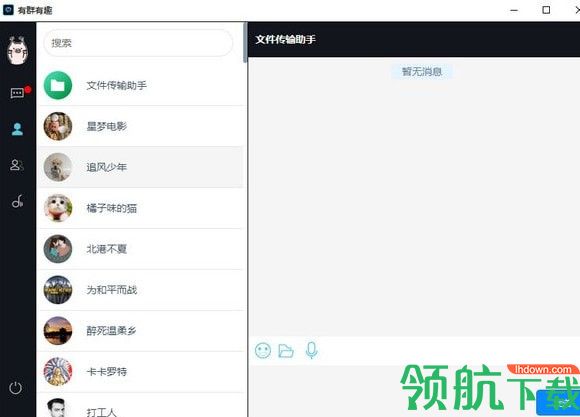The height and width of the screenshot is (417, 580).
Task: Click the 暂无消息 notice label
Action: click(422, 71)
